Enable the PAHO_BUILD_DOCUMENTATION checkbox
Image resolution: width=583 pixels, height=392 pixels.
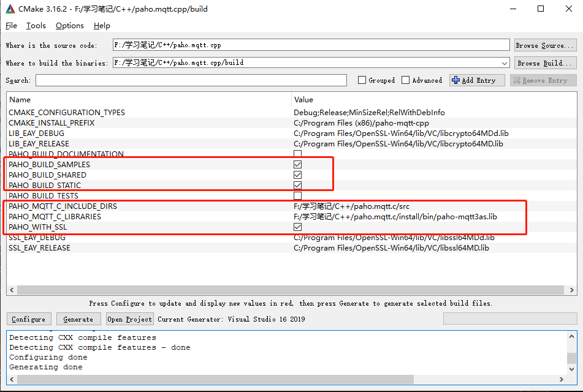(x=297, y=154)
